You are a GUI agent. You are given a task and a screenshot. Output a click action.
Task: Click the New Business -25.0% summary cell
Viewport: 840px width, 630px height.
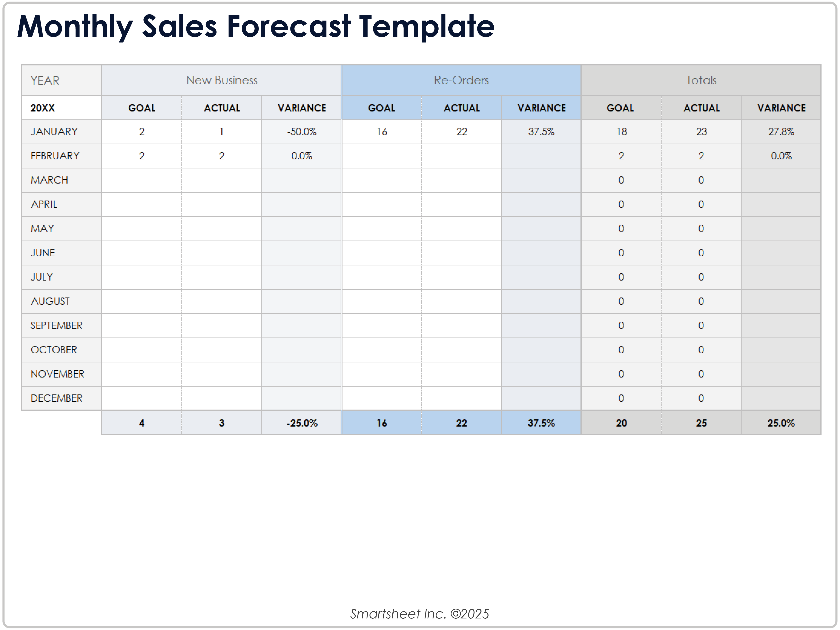click(302, 423)
